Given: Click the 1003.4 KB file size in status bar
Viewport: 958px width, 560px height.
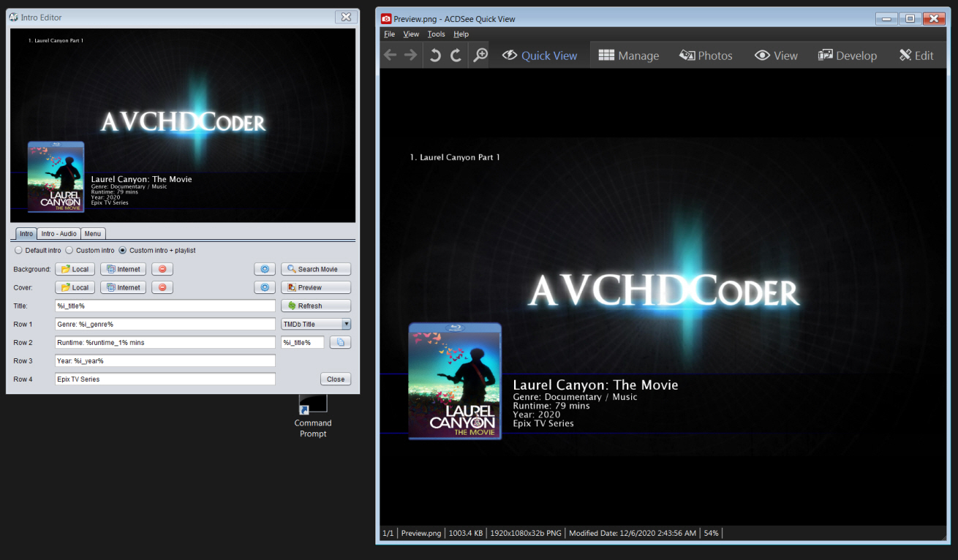Looking at the screenshot, I should point(466,533).
